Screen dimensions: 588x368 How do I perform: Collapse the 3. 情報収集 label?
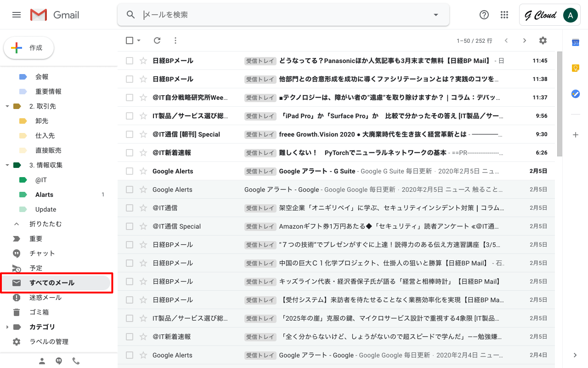coord(7,165)
